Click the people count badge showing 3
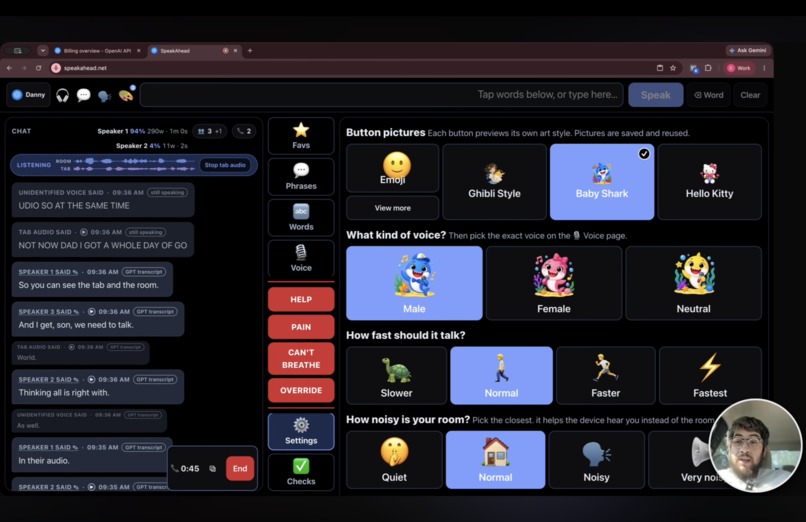 click(x=210, y=132)
